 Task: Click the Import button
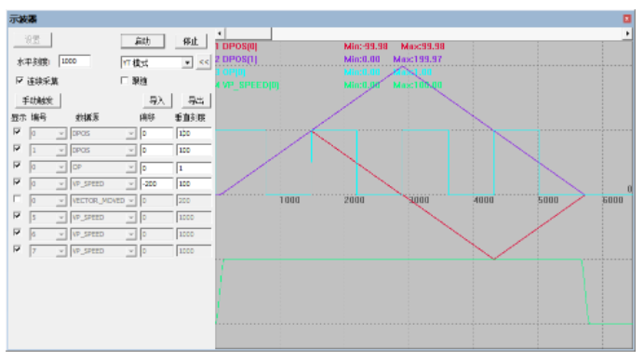tap(157, 100)
